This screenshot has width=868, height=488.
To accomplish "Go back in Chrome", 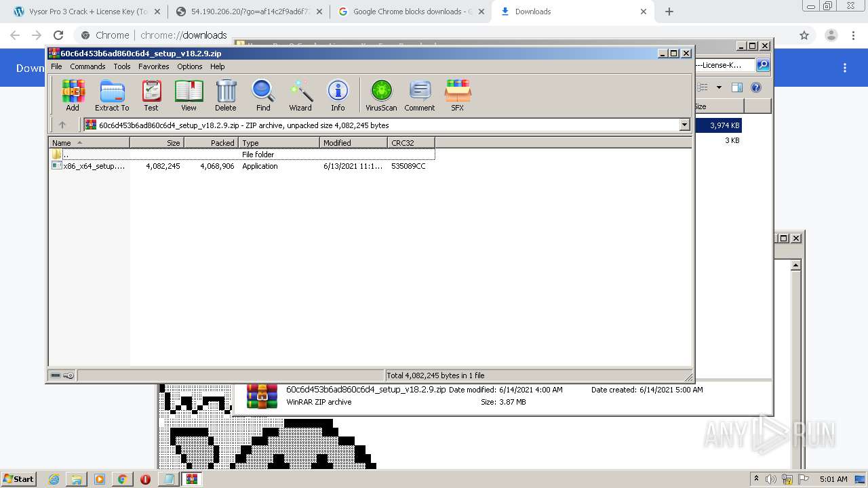I will pyautogui.click(x=15, y=35).
